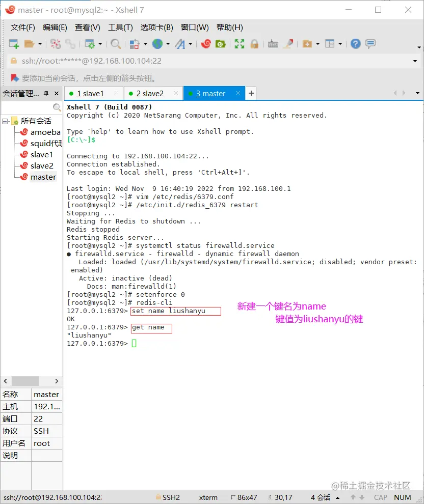Click the toolbar overflow arrow at right end
Screen dimensions: 424x504
pos(419,47)
